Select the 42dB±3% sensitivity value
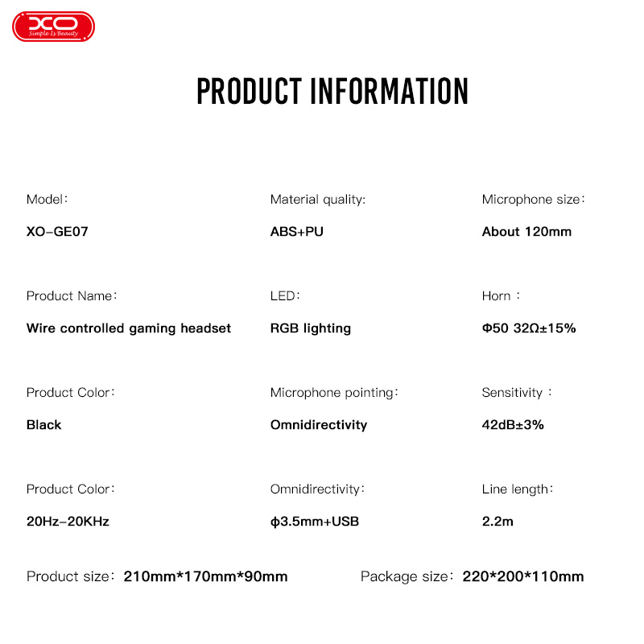 [x=513, y=425]
